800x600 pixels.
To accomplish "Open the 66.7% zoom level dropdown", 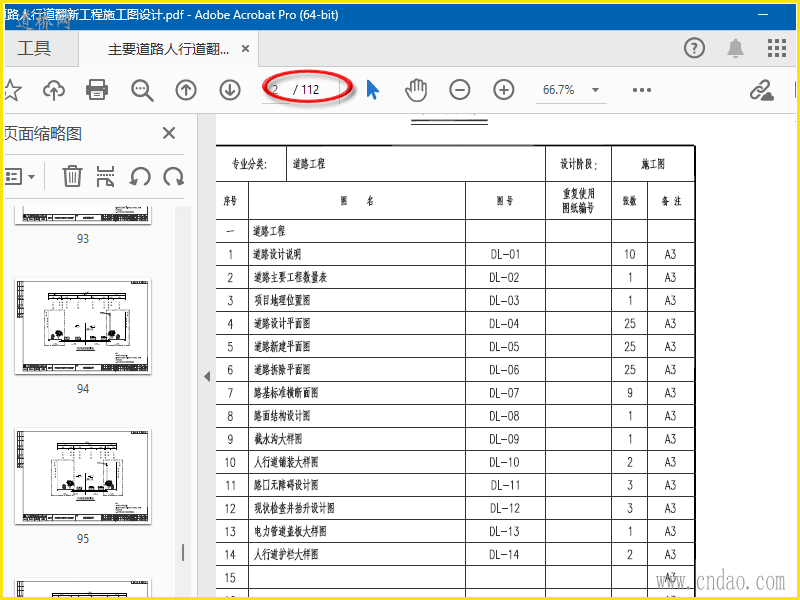I will (570, 90).
